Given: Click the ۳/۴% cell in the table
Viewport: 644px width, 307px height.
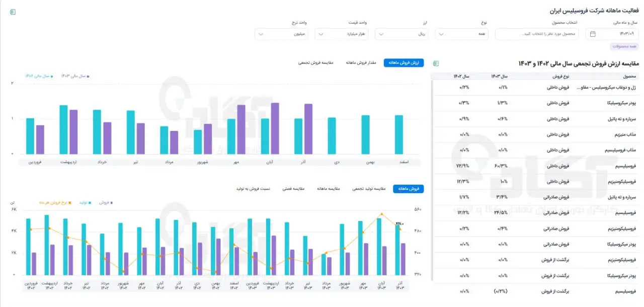Looking at the screenshot, I should tap(502, 197).
